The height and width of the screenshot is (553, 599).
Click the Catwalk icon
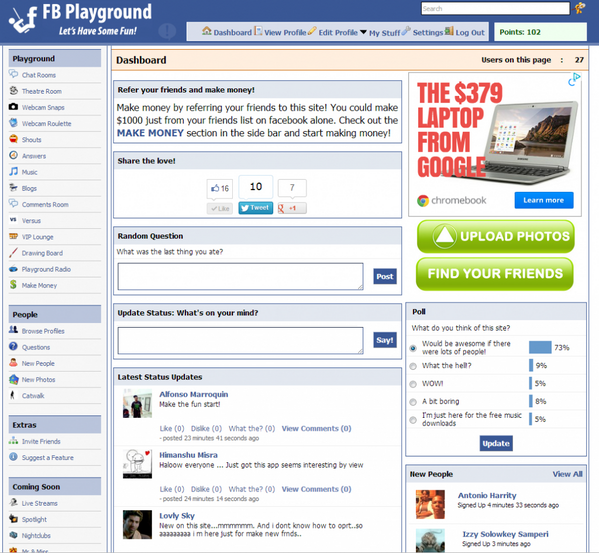point(13,395)
